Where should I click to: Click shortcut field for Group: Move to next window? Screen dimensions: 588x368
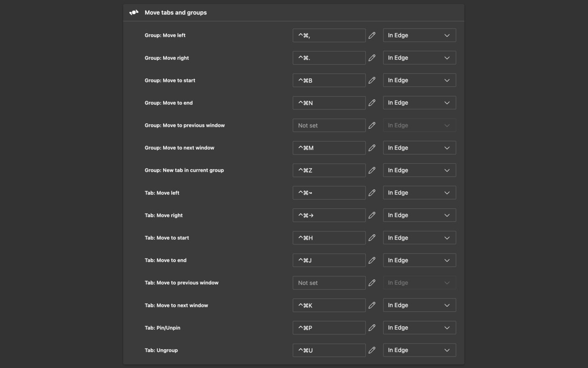coord(329,148)
